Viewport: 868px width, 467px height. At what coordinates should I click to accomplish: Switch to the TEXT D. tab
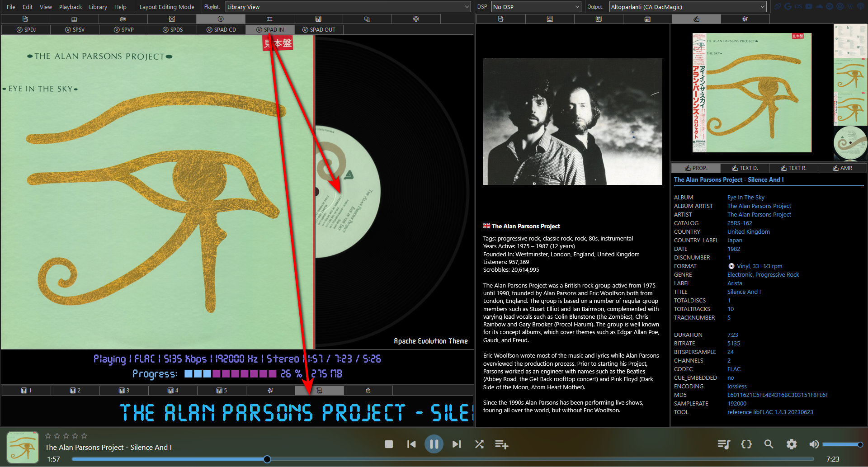tap(745, 168)
